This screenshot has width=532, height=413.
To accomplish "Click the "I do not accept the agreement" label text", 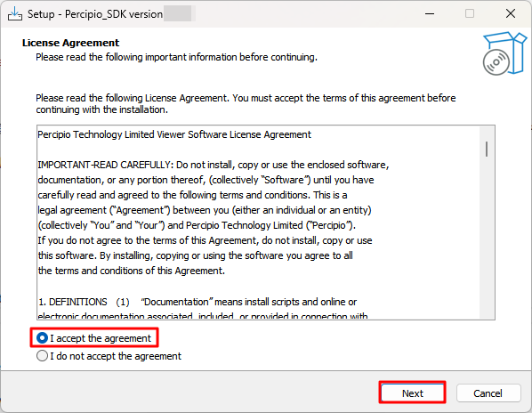I will point(116,356).
